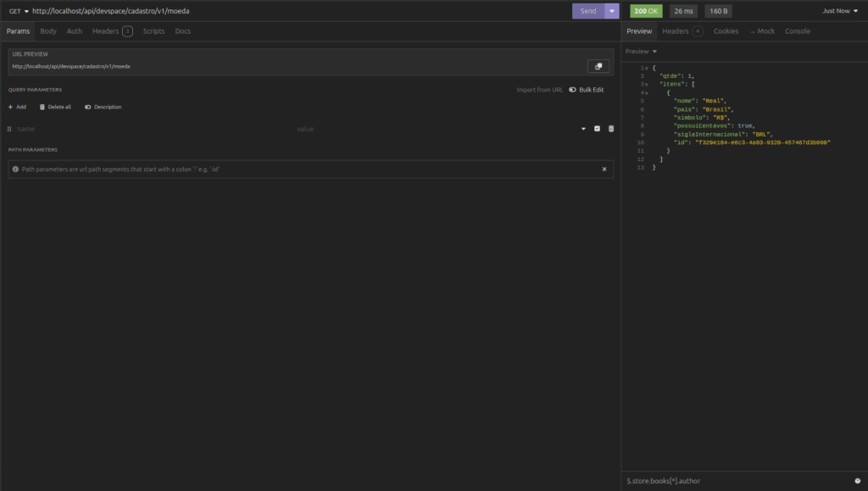Click the URL preview text

pos(71,66)
